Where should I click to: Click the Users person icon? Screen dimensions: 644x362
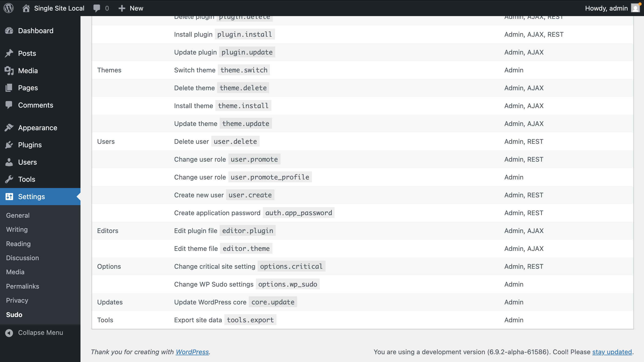pos(9,162)
